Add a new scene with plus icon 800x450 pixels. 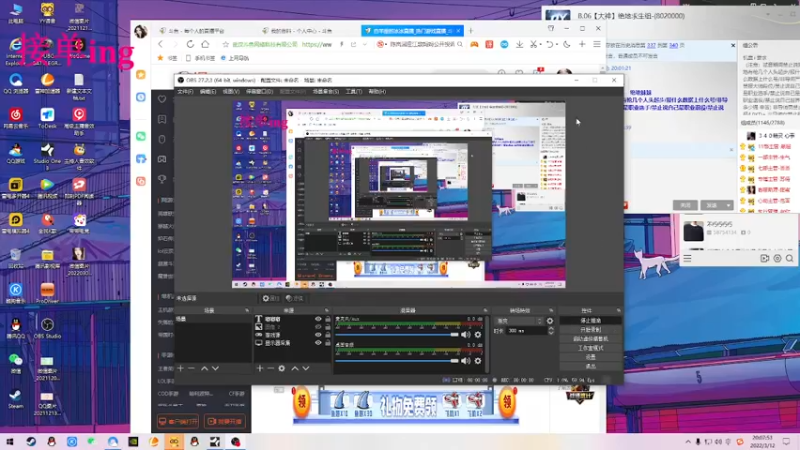click(x=180, y=368)
